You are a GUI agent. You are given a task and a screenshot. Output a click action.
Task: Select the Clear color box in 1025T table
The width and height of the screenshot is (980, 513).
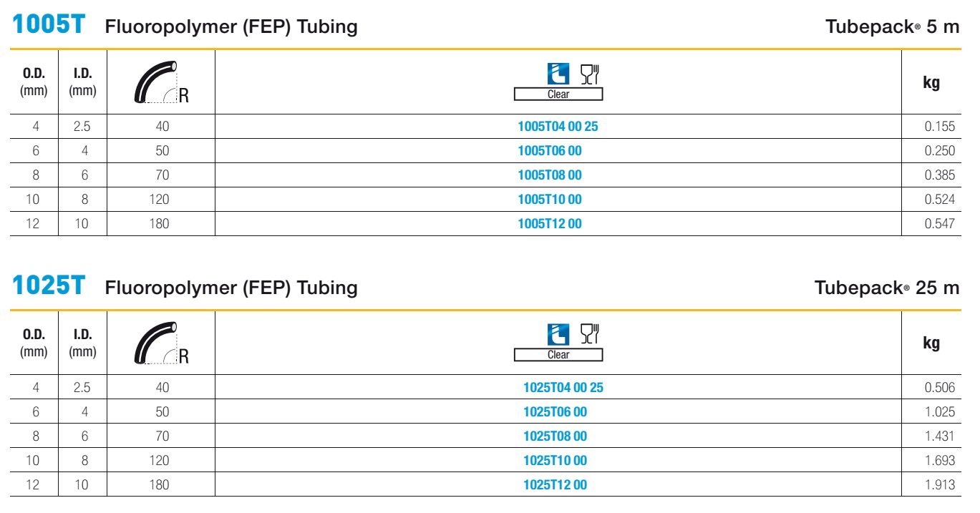558,355
